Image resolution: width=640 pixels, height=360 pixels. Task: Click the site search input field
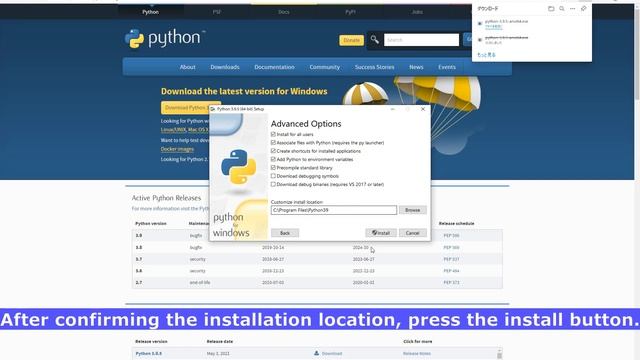(421, 40)
